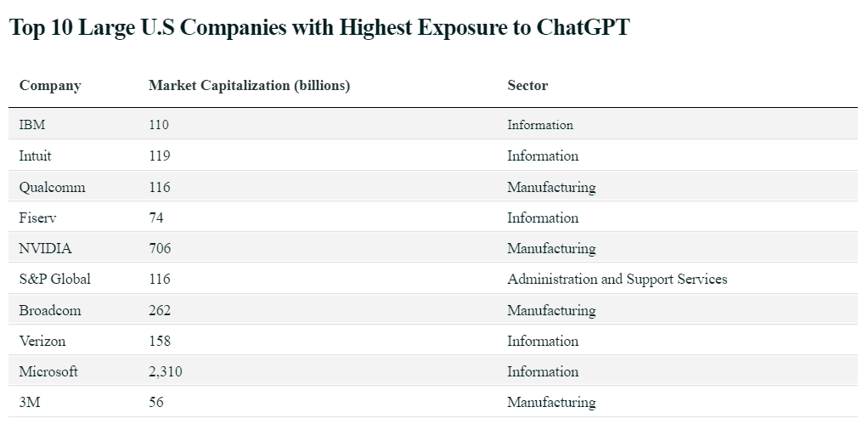
Task: Click the Company column header
Action: click(x=50, y=86)
